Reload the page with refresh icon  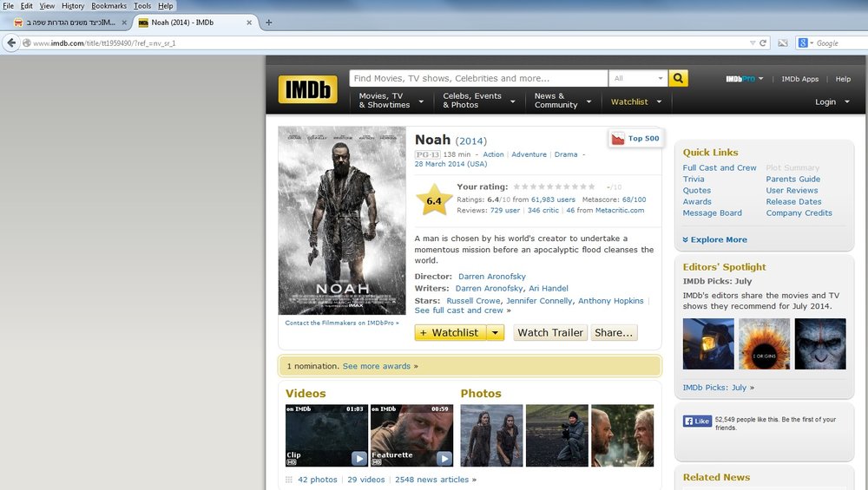pos(763,42)
